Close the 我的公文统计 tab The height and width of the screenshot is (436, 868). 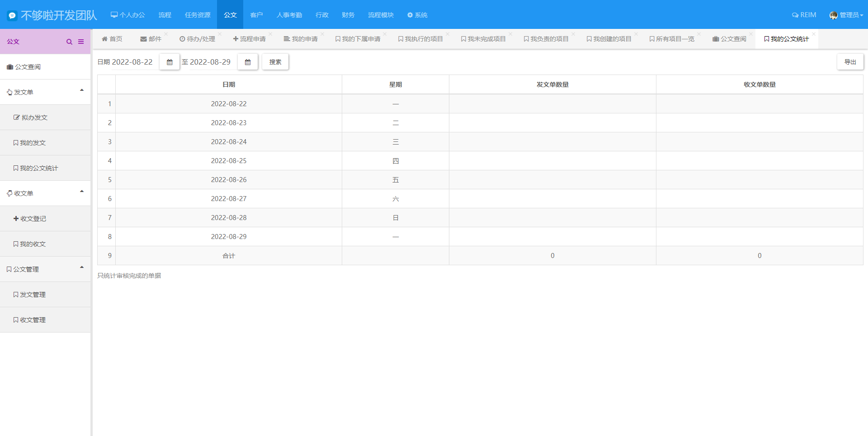pyautogui.click(x=814, y=34)
